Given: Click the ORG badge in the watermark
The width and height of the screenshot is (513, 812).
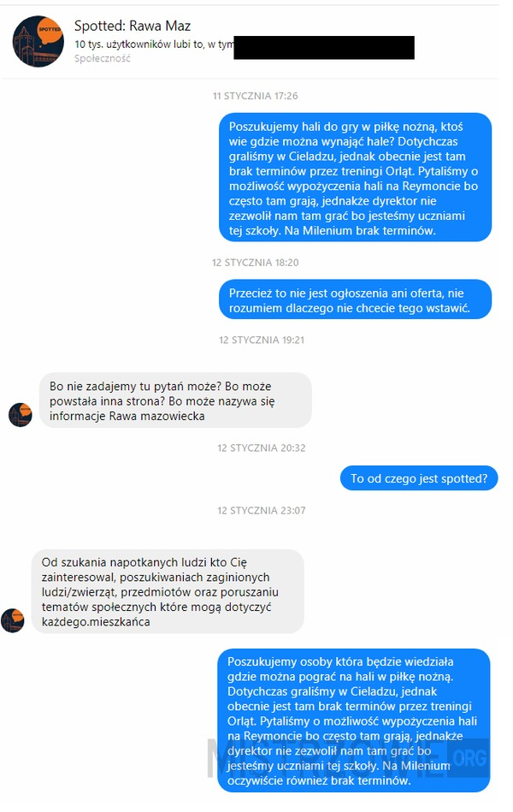Looking at the screenshot, I should (x=469, y=758).
